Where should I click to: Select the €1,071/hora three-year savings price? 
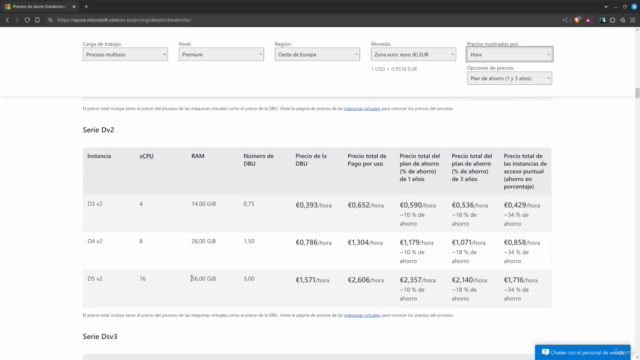[469, 242]
